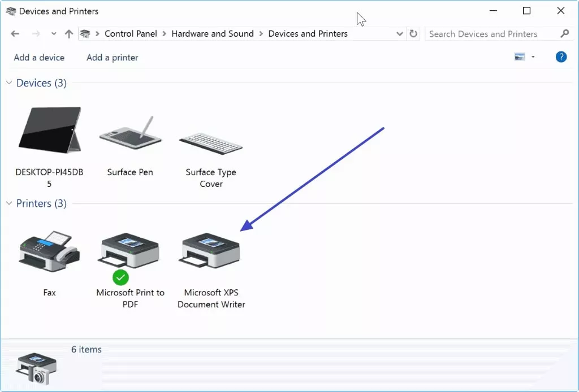Click Add a device
579x392 pixels.
39,57
